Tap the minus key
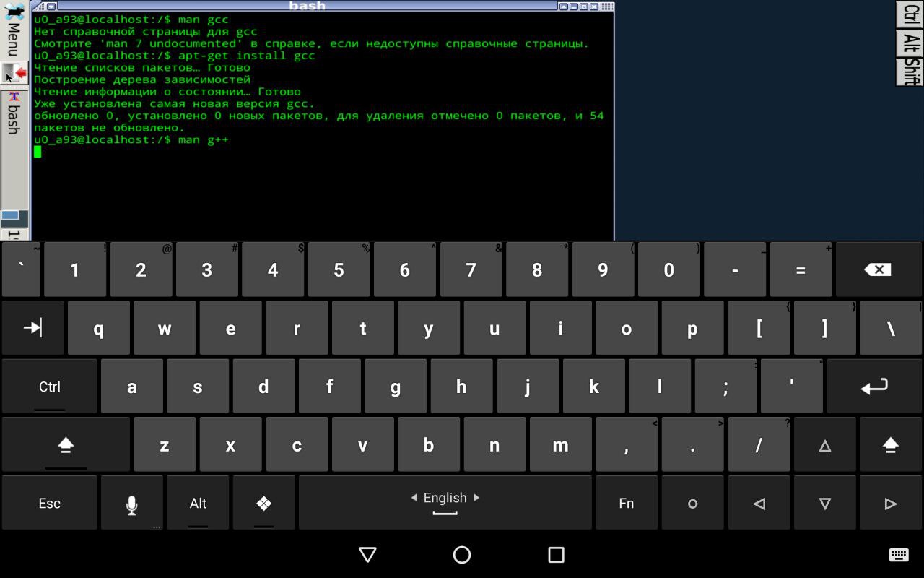Image resolution: width=924 pixels, height=578 pixels. (734, 270)
